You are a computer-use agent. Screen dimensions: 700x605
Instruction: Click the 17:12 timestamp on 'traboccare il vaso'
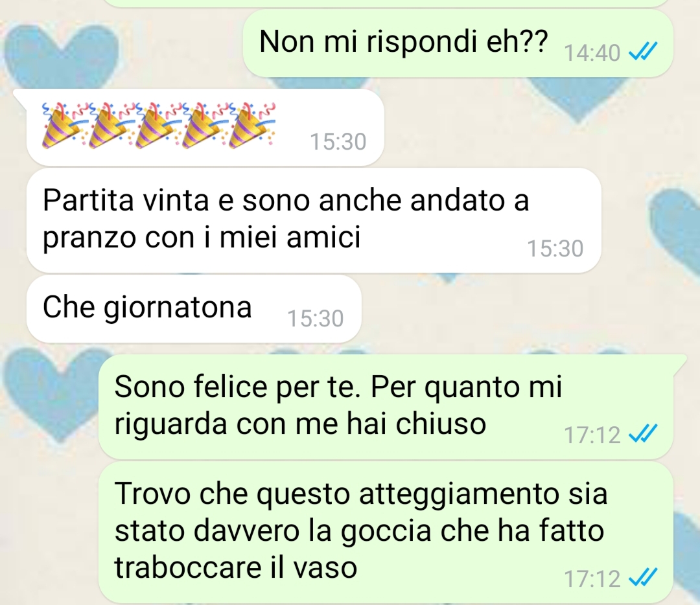(592, 578)
